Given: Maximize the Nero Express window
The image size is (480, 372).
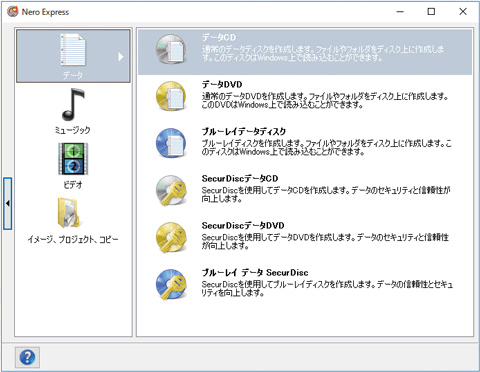Looking at the screenshot, I should coord(431,12).
